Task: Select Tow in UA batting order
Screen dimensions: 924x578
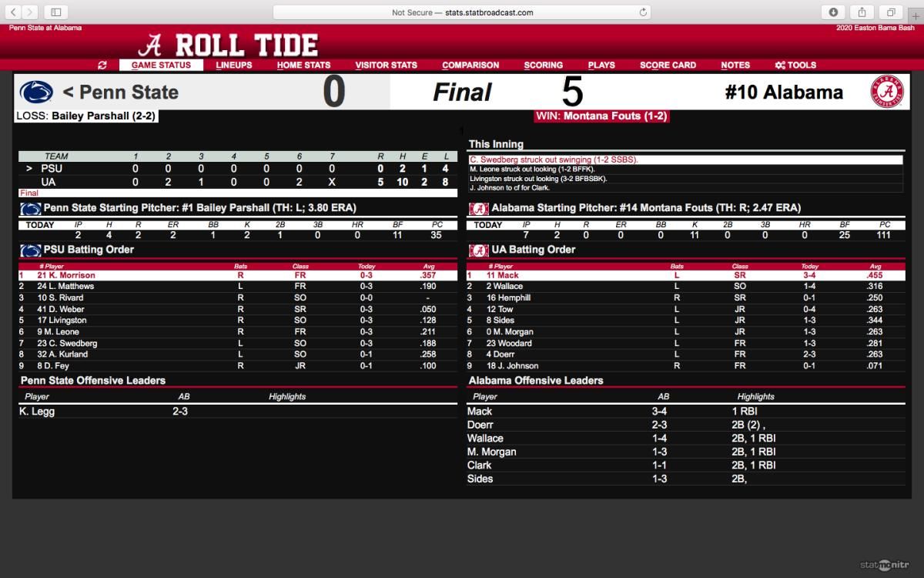Action: click(x=686, y=309)
